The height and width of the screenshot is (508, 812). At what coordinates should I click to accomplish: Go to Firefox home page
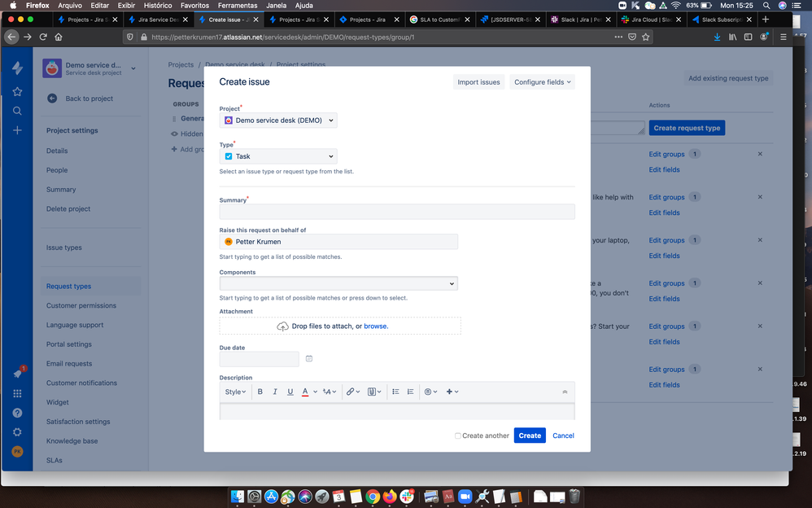point(59,37)
